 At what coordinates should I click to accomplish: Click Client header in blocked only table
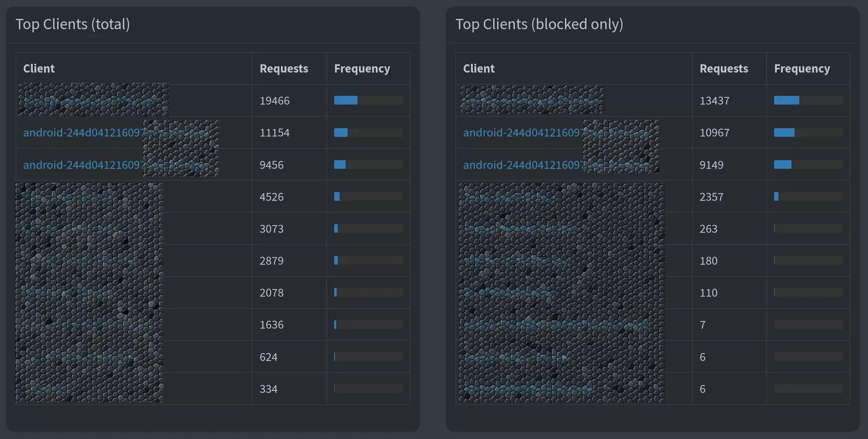tap(479, 69)
